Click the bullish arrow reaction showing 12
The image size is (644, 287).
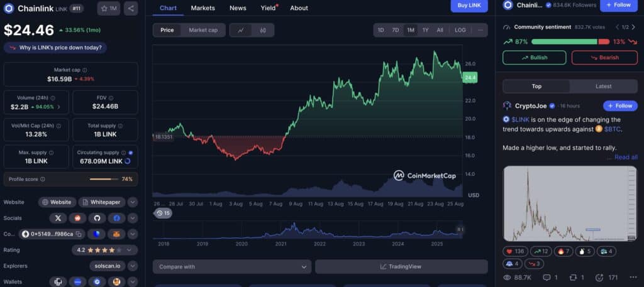tap(541, 251)
